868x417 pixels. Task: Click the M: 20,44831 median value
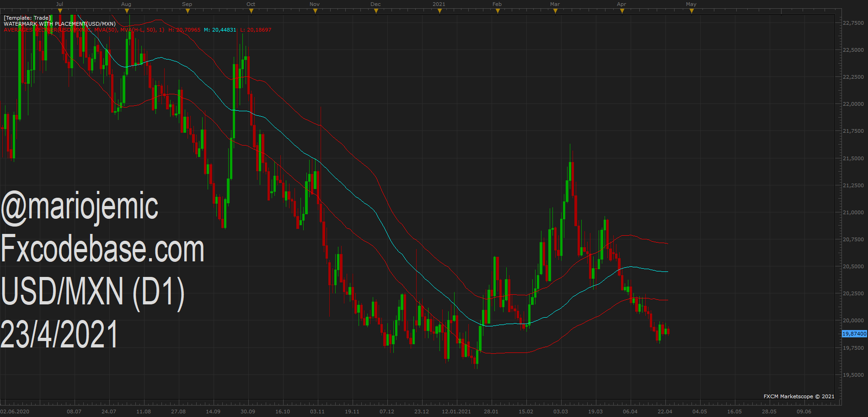tap(220, 30)
